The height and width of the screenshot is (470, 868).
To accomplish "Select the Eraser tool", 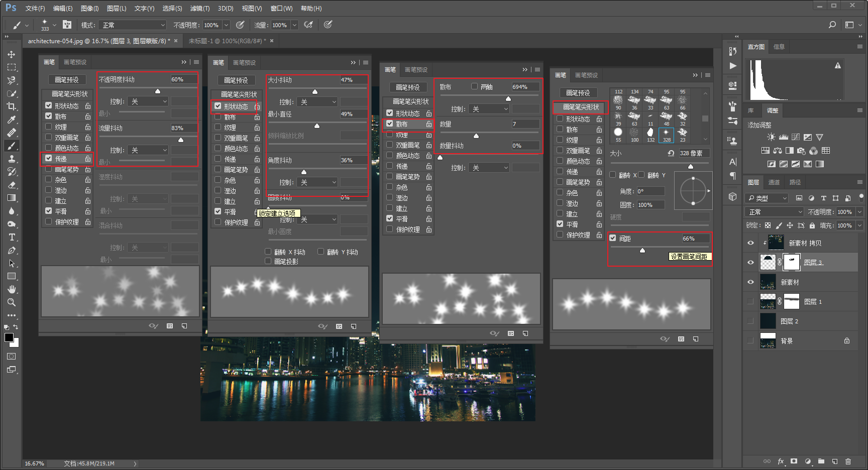I will 12,185.
